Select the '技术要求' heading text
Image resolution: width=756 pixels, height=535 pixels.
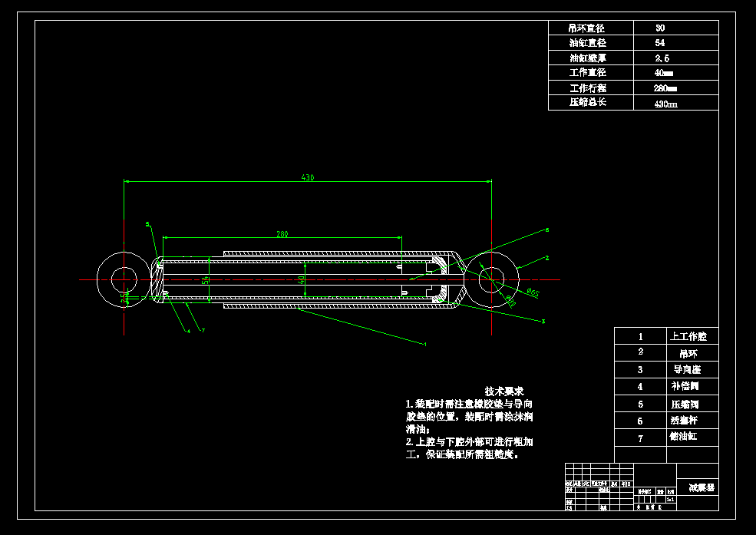(503, 391)
